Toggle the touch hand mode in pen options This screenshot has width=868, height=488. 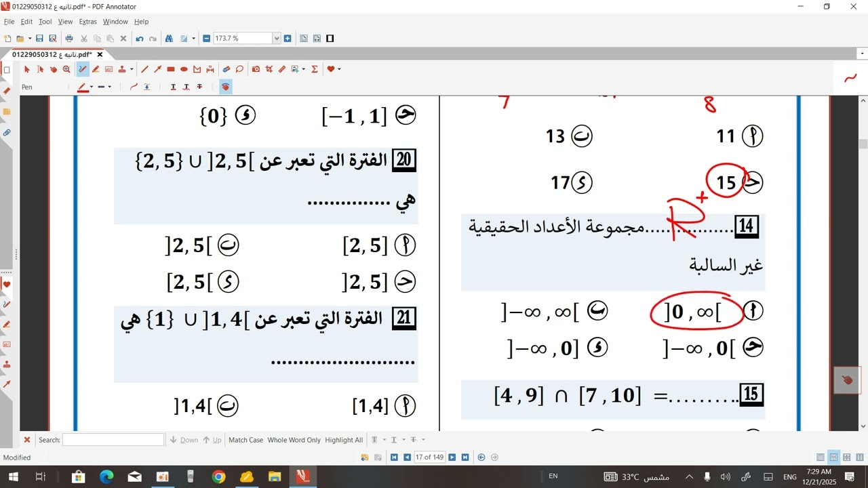point(225,87)
